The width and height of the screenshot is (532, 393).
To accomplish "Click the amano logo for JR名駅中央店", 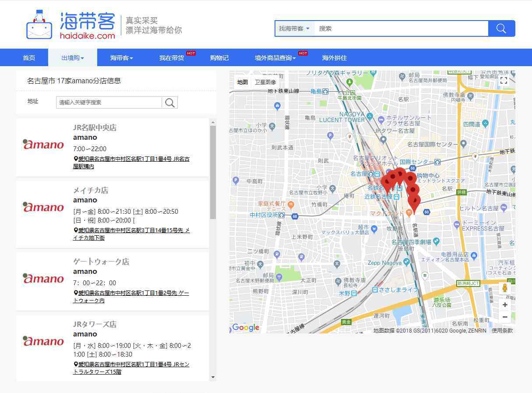I will pyautogui.click(x=43, y=145).
